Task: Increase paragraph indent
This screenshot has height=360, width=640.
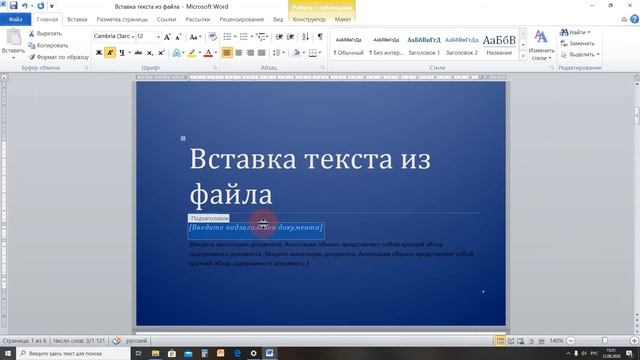Action: click(x=291, y=37)
